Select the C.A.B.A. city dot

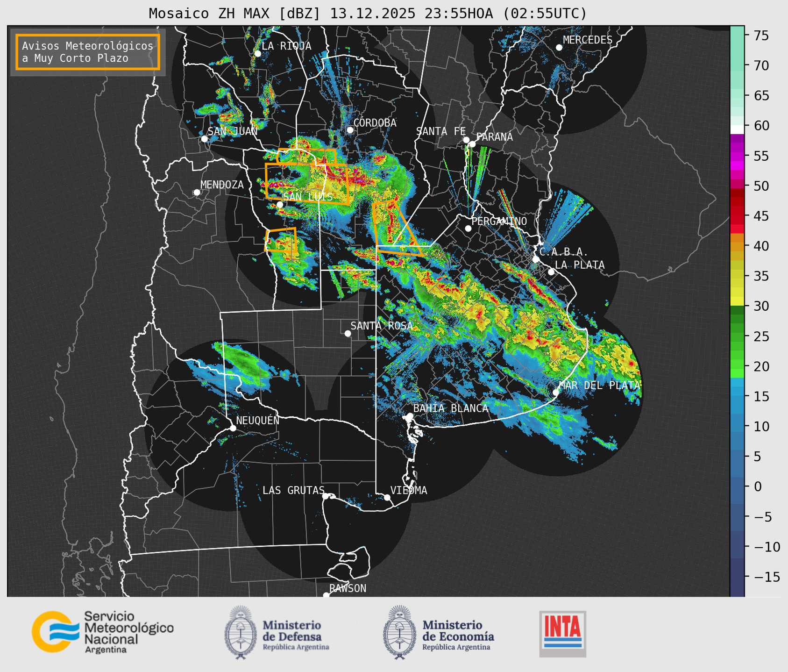pos(536,259)
